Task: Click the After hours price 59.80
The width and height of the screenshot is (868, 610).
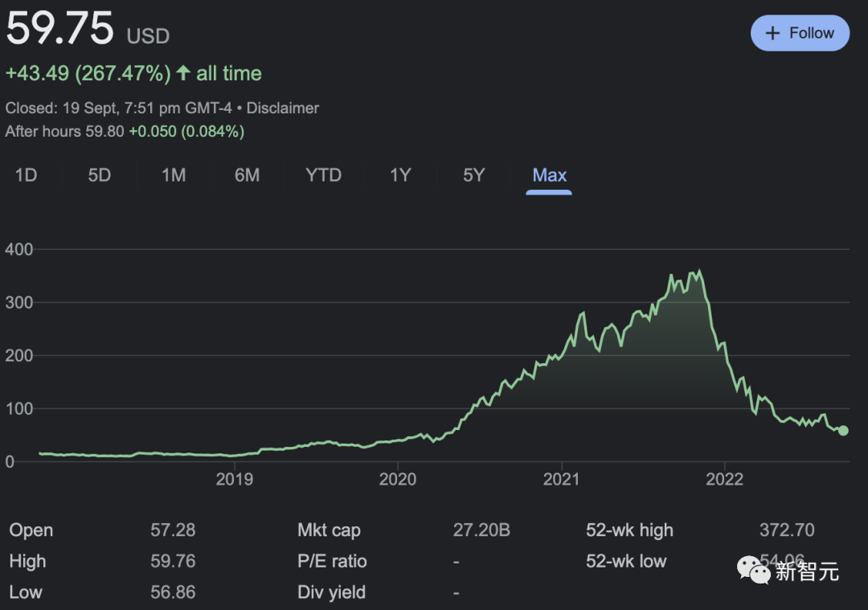Action: click(104, 131)
